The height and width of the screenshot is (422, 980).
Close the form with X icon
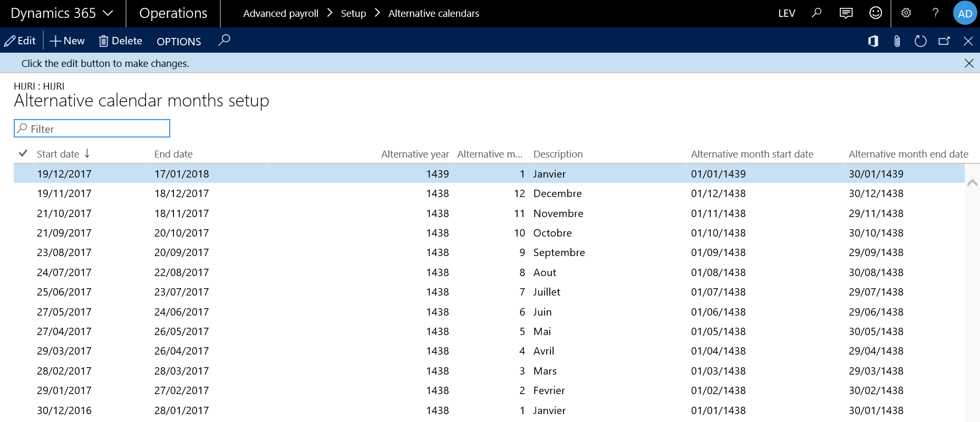click(968, 41)
